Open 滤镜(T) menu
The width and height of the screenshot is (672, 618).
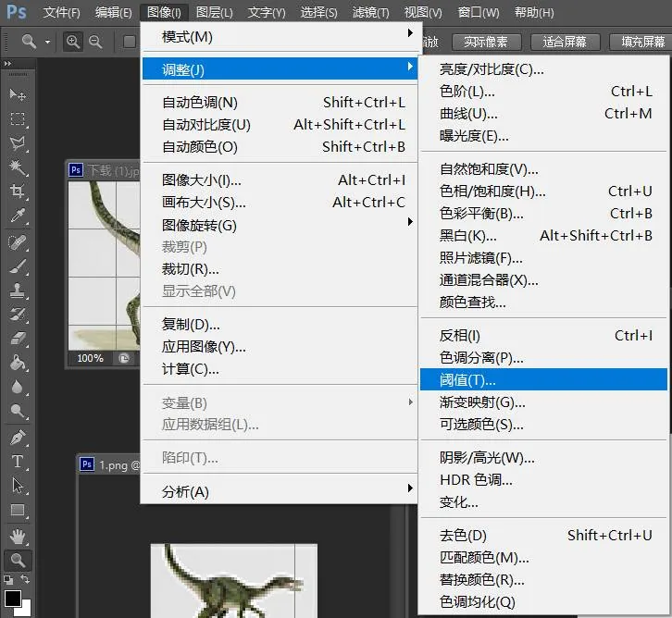click(x=371, y=12)
